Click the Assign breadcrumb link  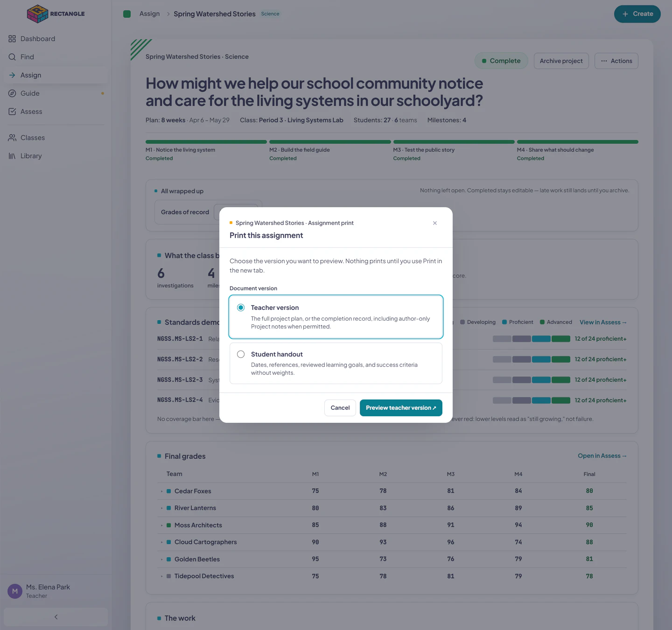(149, 14)
